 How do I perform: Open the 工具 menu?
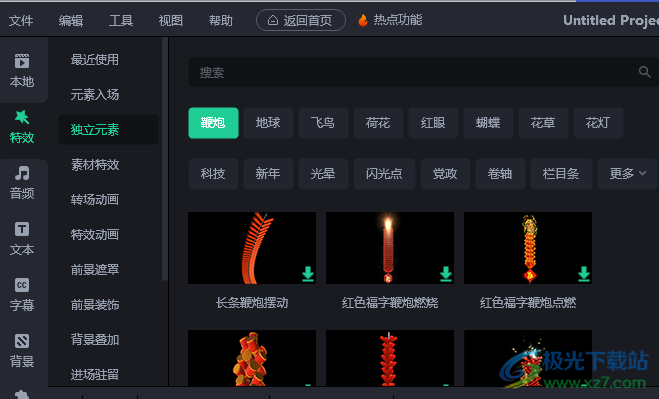[x=121, y=20]
